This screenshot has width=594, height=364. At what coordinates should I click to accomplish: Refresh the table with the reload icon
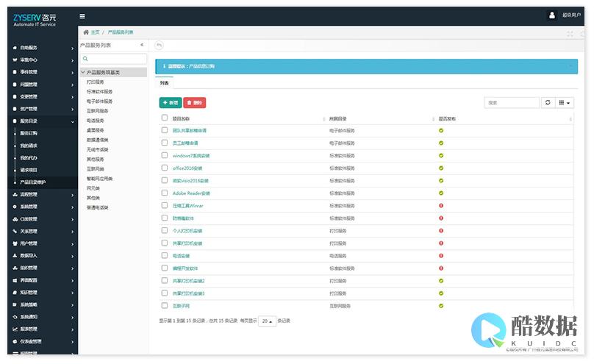click(x=548, y=102)
